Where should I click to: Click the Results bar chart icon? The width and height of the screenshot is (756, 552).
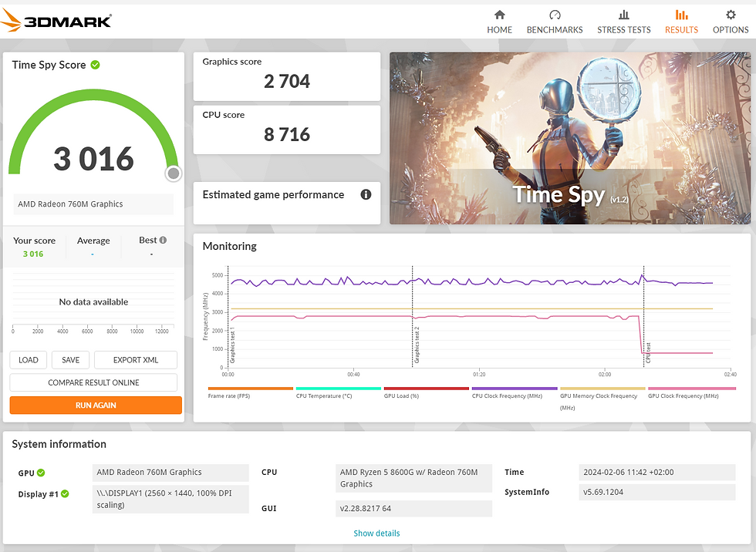[681, 15]
